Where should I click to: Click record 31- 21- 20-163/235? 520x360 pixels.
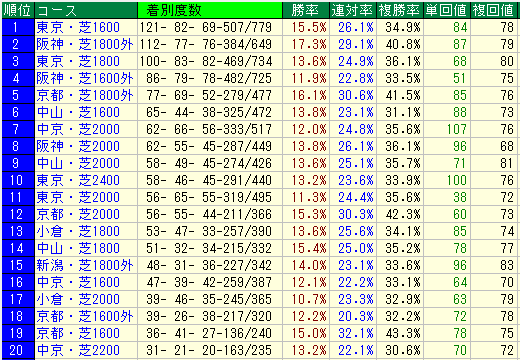coord(209,350)
